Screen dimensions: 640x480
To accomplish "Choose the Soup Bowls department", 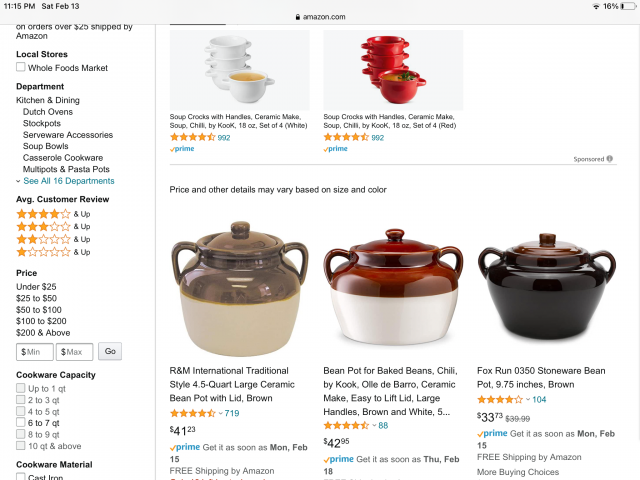I will 46,146.
